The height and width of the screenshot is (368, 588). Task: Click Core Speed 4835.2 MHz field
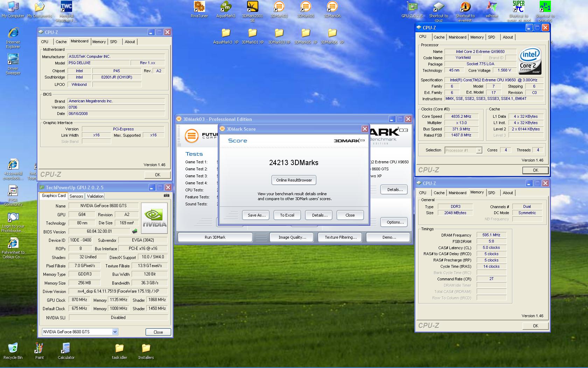pyautogui.click(x=461, y=116)
